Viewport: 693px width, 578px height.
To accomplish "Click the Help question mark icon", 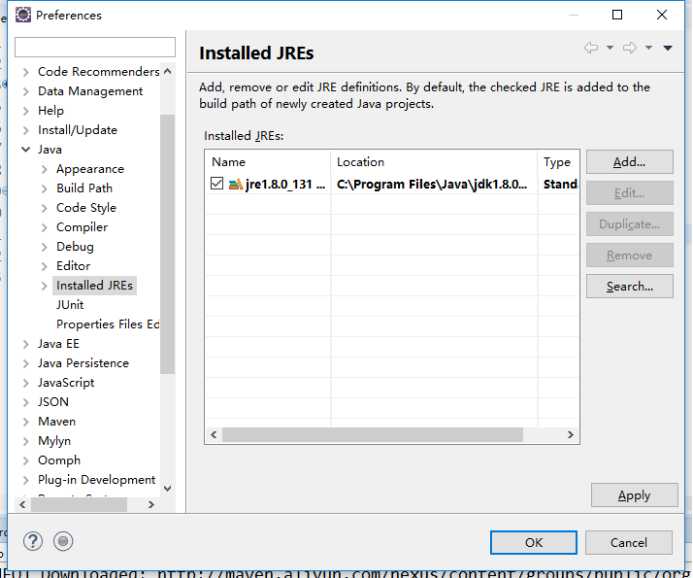I will (33, 541).
